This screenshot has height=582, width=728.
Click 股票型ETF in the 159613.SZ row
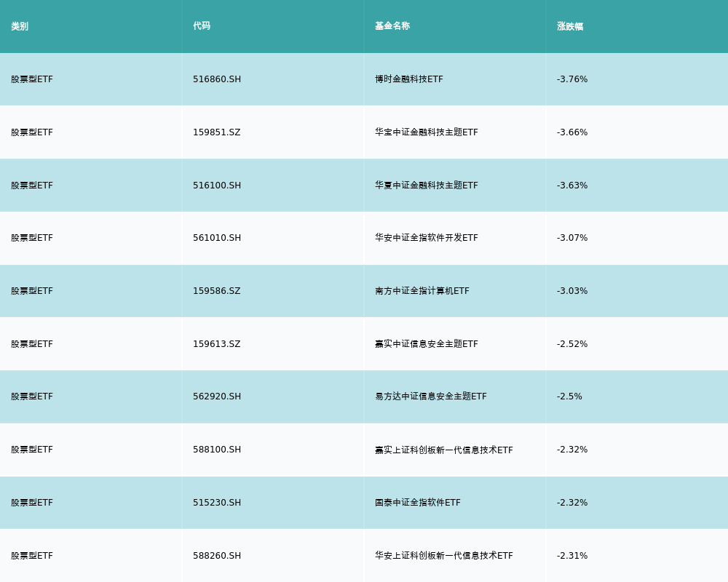click(x=32, y=344)
